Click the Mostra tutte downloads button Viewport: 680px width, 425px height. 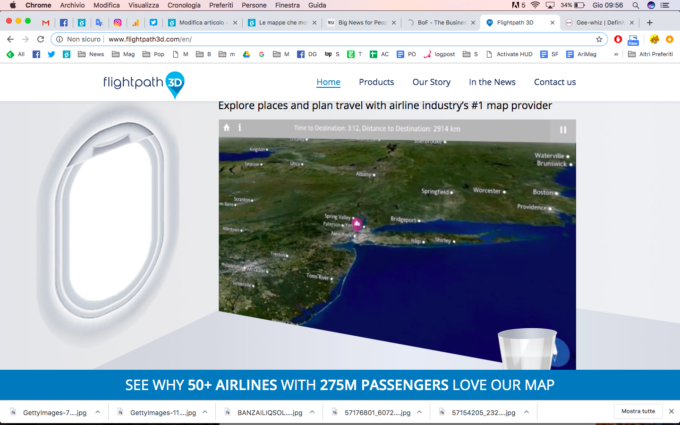(x=638, y=411)
